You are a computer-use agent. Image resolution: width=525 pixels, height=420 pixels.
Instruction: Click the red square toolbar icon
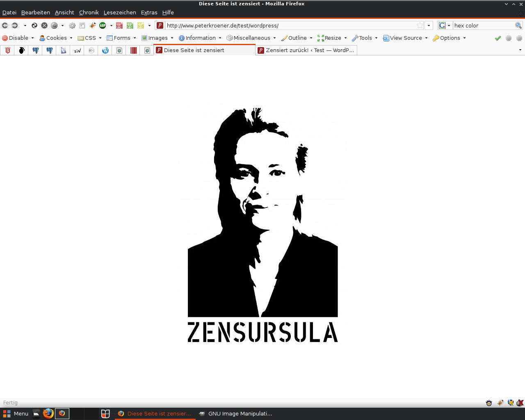point(119,25)
